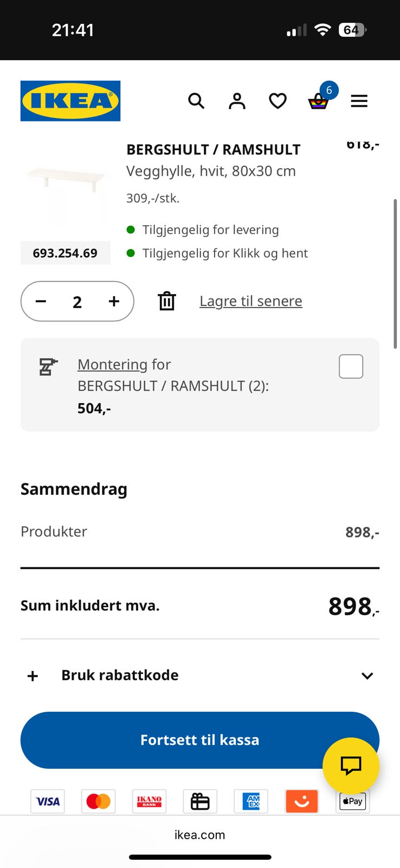Open the search magnifier icon
Viewport: 400px width, 868px height.
(196, 101)
